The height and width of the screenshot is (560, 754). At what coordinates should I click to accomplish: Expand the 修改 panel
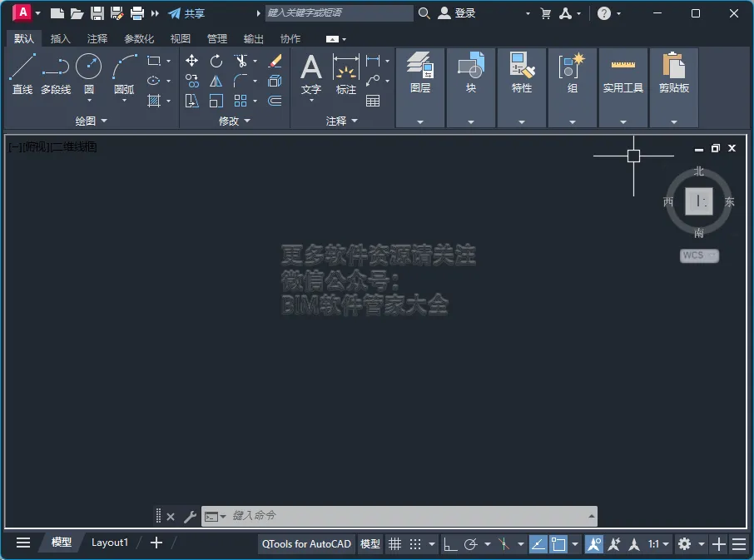tap(235, 121)
